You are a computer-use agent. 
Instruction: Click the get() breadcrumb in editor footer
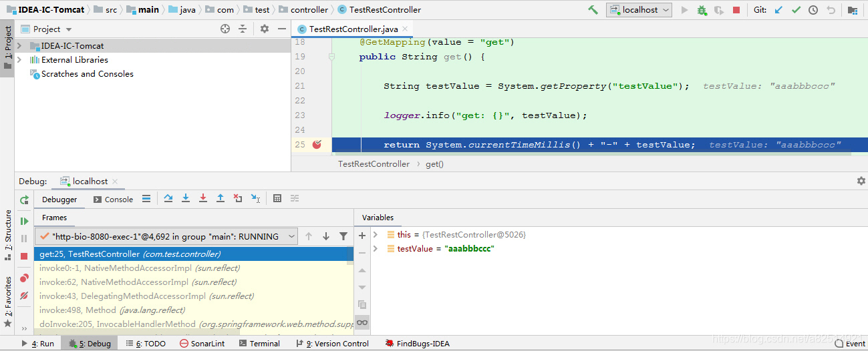434,164
